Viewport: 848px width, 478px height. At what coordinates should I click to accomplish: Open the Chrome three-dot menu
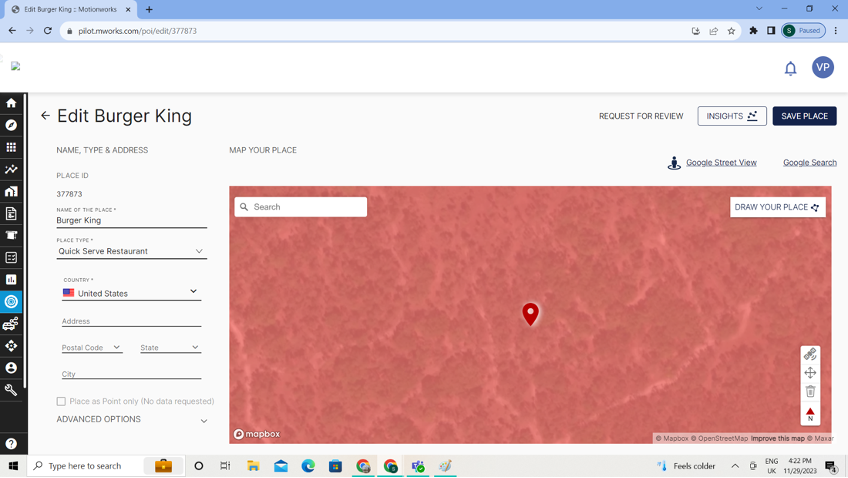836,31
